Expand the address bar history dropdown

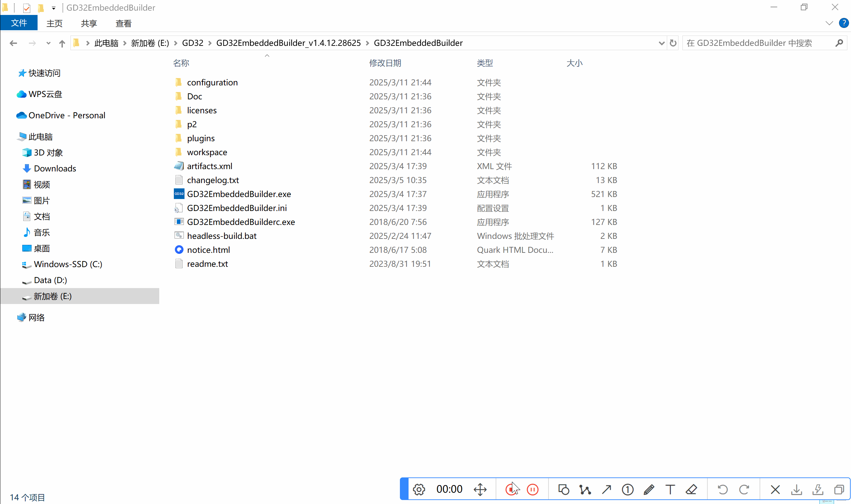point(661,43)
